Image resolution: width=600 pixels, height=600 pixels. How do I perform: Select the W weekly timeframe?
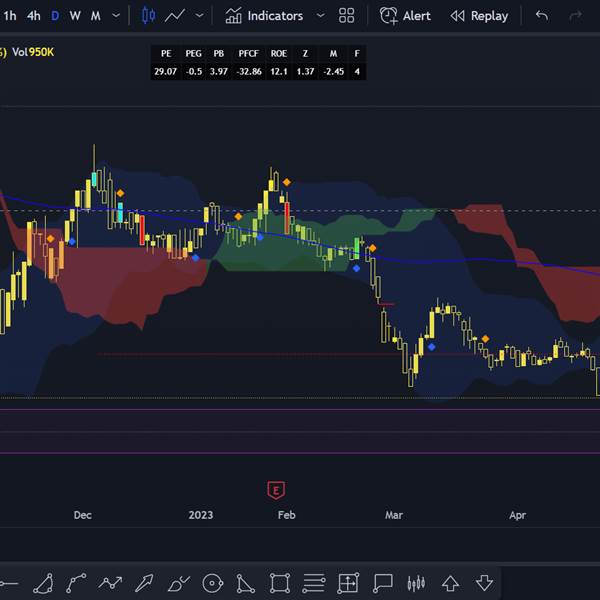pos(75,16)
